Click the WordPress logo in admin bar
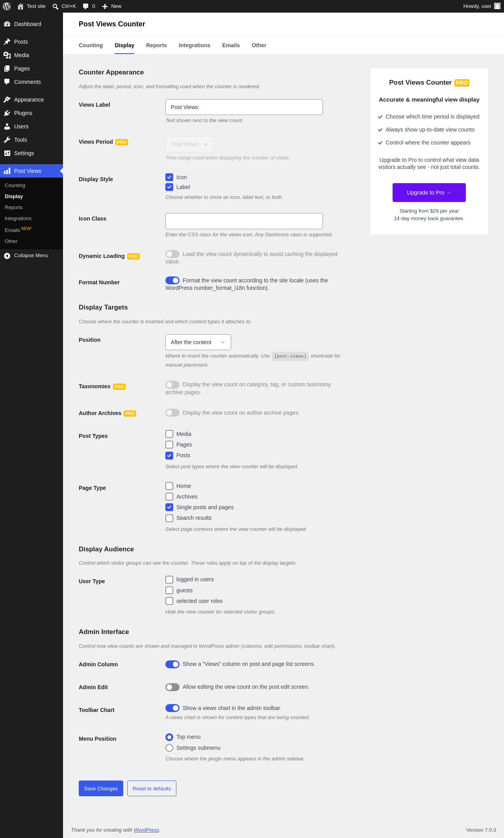 point(7,6)
